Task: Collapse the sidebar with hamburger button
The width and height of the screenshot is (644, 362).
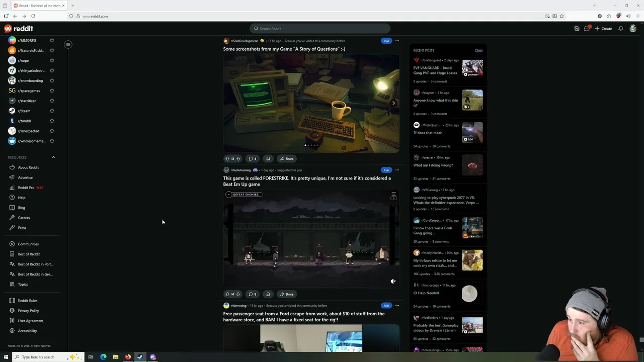Action: point(68,44)
